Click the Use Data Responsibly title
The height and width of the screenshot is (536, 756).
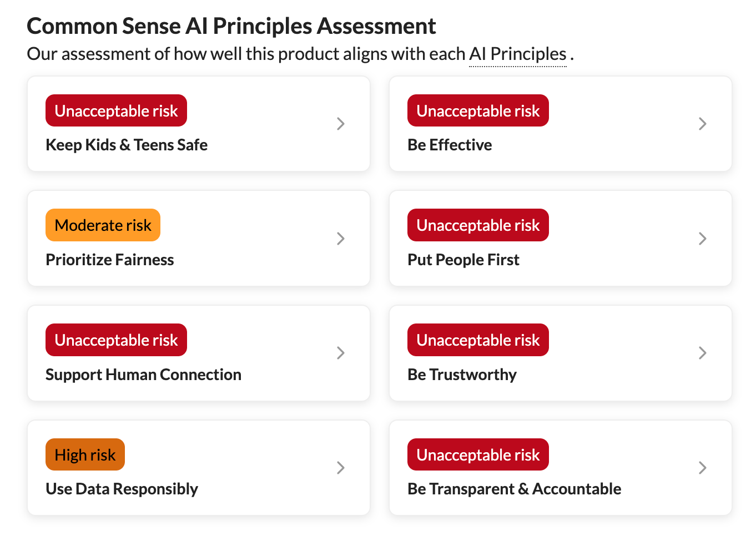click(122, 489)
